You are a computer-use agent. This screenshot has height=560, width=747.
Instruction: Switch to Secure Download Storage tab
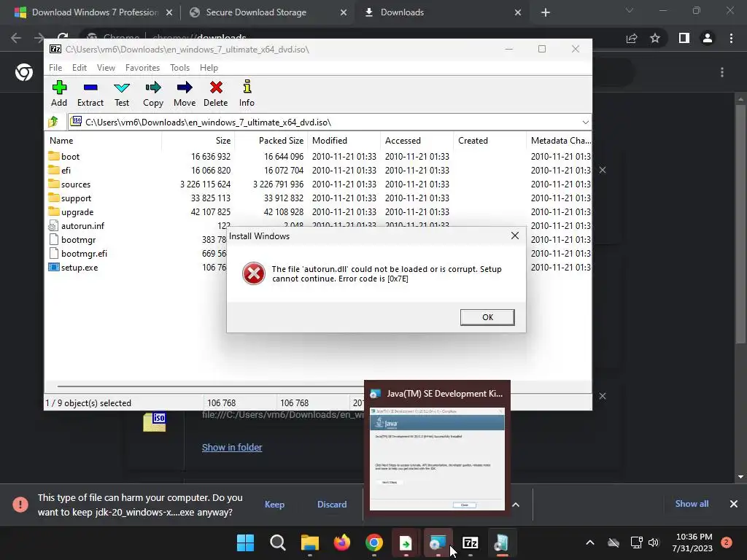(x=256, y=12)
